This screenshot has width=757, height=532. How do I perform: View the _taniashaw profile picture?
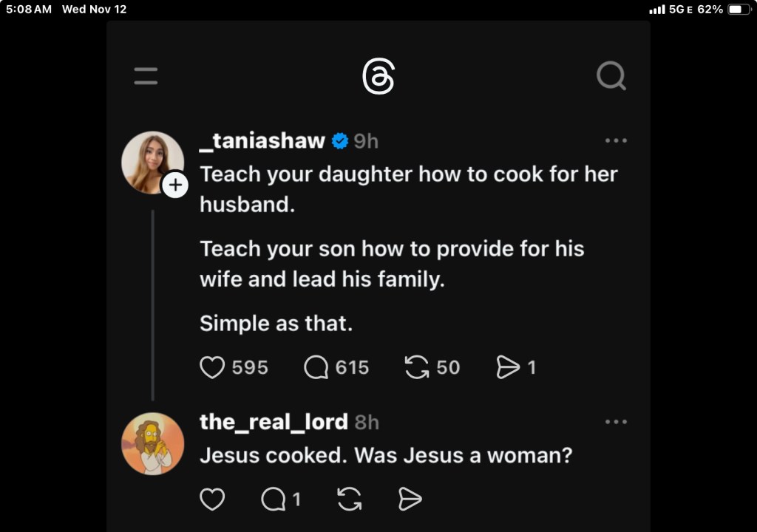click(x=151, y=162)
